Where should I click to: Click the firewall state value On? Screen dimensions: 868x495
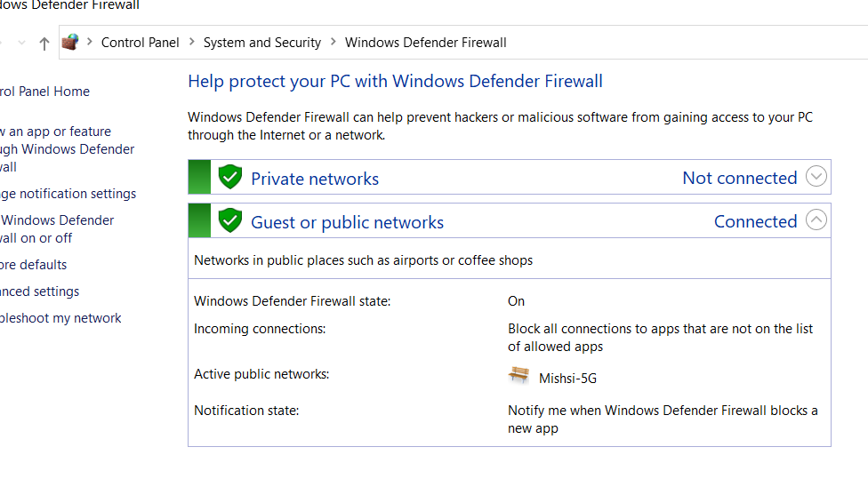pos(516,301)
